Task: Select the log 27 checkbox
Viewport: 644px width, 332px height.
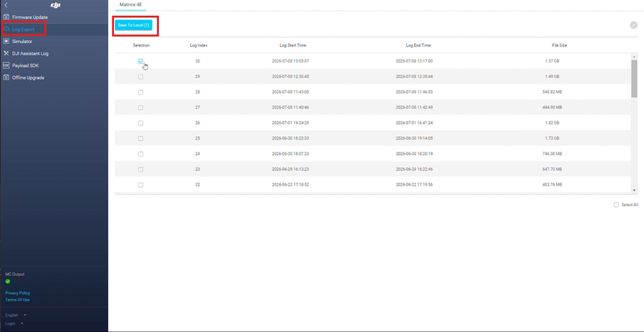Action: pos(141,108)
